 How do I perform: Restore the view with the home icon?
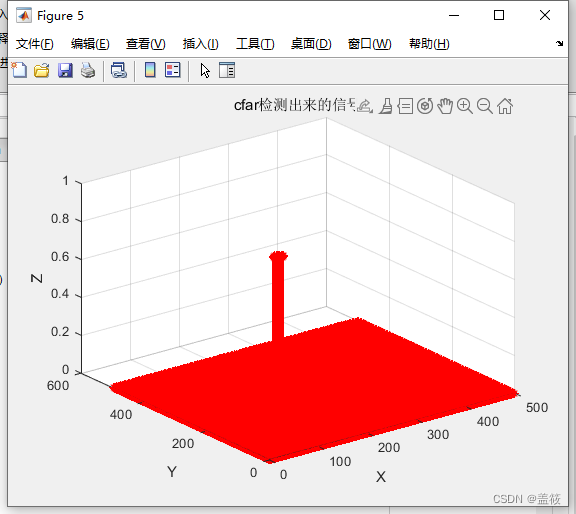(x=505, y=106)
